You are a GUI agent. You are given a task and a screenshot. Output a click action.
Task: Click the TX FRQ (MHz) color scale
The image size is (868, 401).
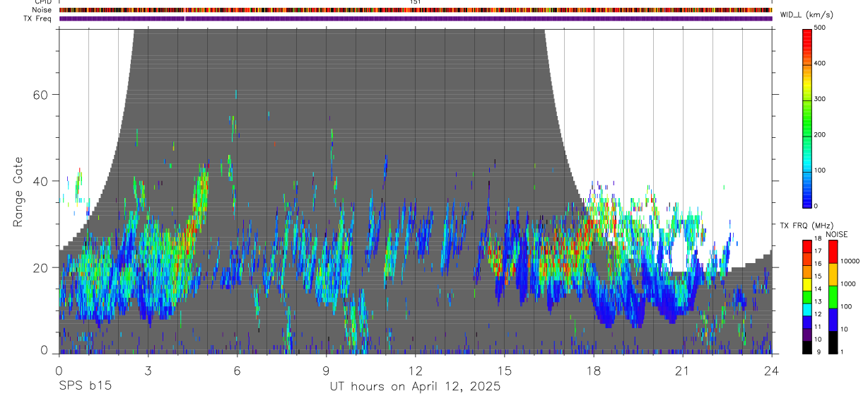coord(807,296)
